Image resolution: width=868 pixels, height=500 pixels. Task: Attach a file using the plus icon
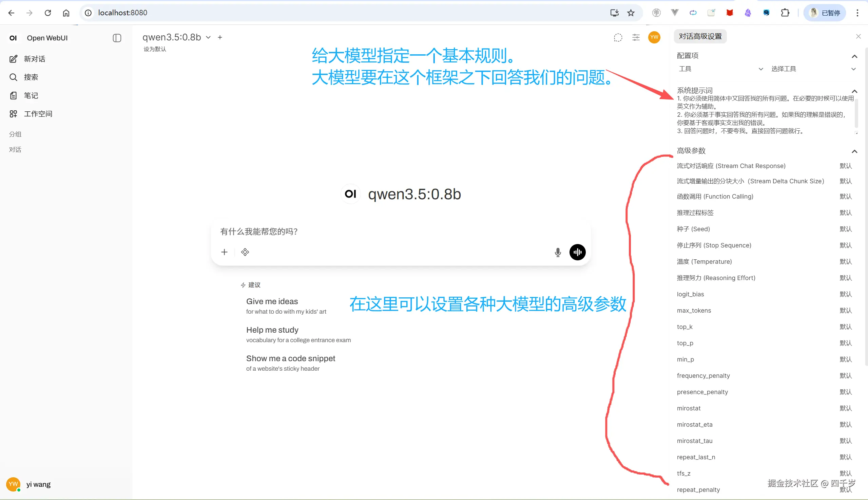point(224,252)
